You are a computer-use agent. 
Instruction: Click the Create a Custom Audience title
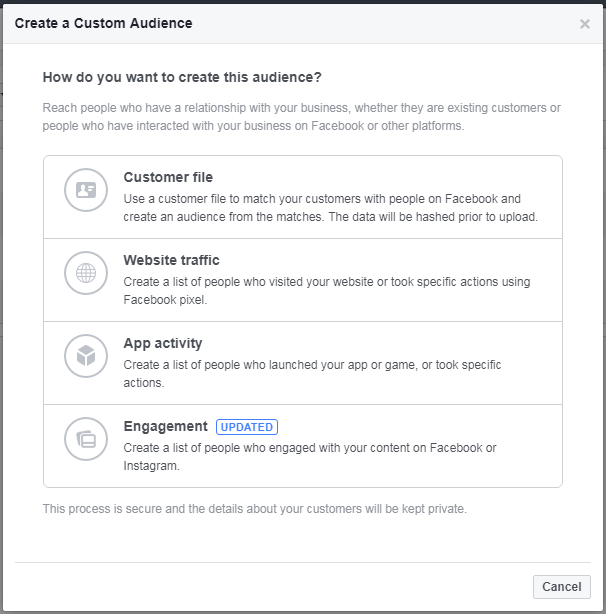pyautogui.click(x=103, y=23)
